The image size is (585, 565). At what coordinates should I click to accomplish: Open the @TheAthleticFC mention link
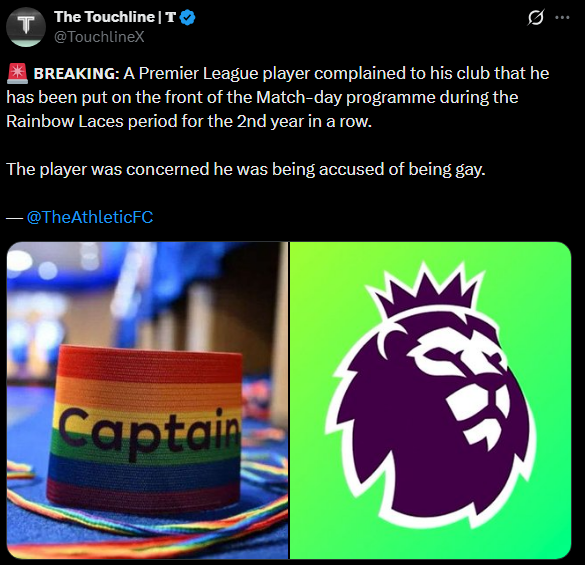coord(90,217)
